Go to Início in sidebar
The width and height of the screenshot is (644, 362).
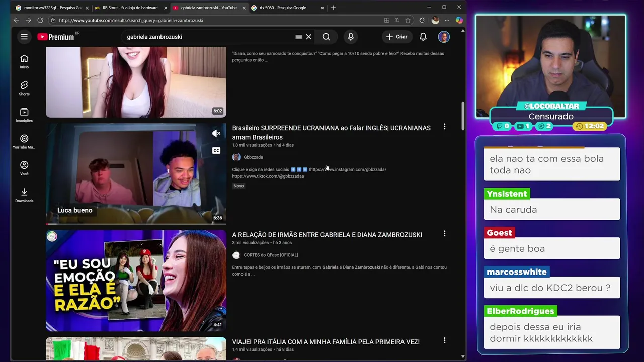(24, 61)
